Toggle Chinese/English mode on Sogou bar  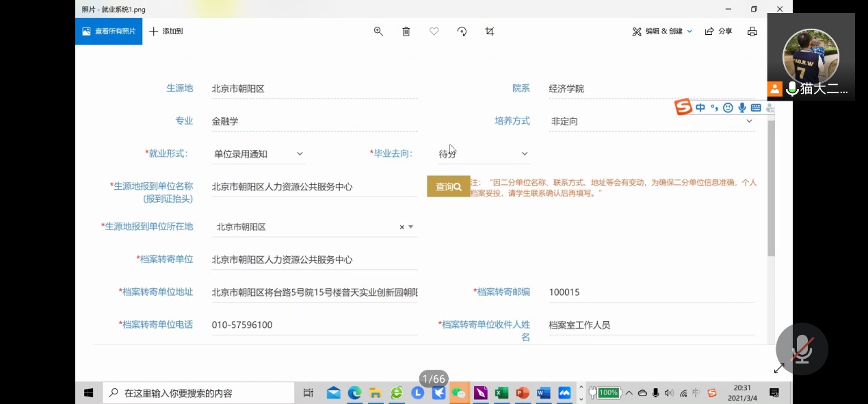tap(700, 108)
